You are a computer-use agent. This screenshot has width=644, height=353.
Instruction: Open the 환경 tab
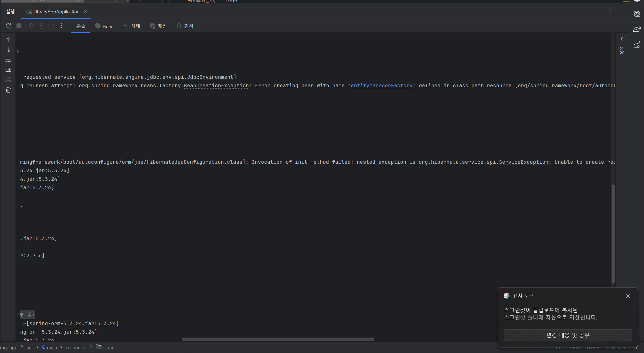click(185, 26)
